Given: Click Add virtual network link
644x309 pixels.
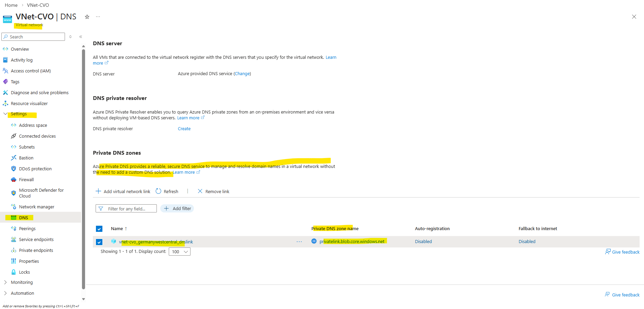Looking at the screenshot, I should (123, 191).
